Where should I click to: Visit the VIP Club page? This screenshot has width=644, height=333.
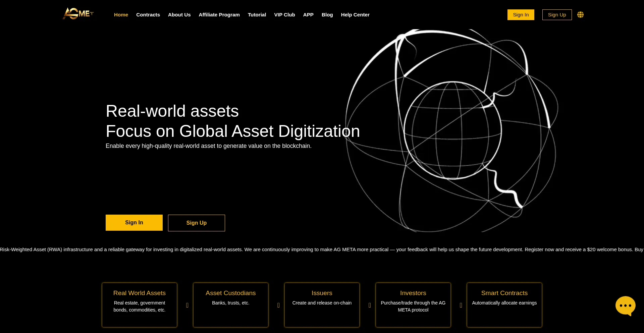(284, 15)
